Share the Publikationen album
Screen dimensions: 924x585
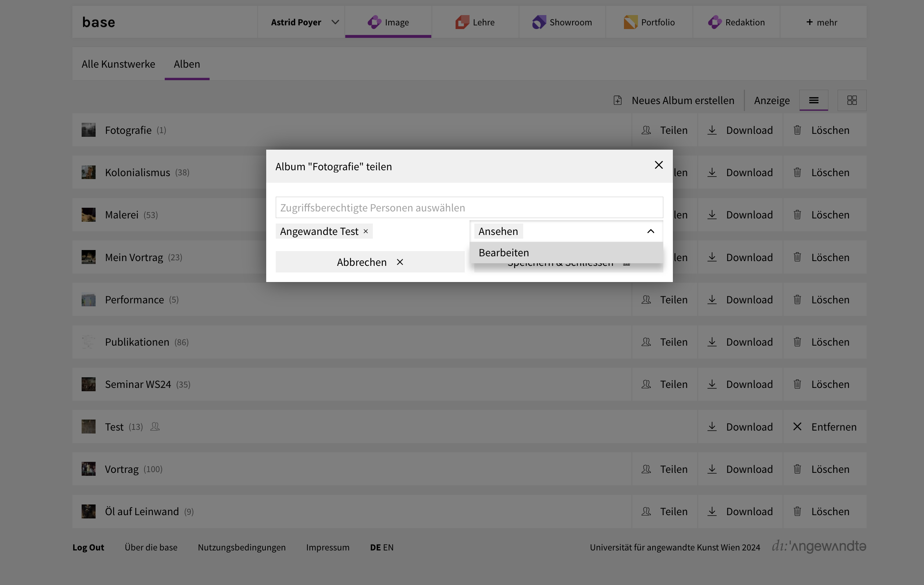(x=665, y=342)
